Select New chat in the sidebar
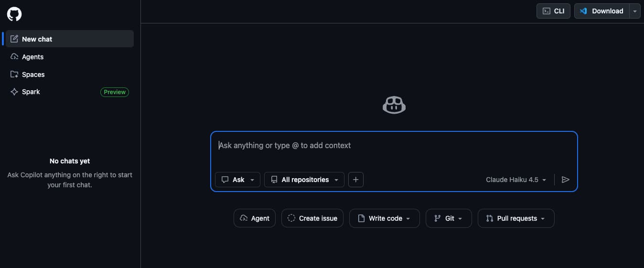The width and height of the screenshot is (644, 268). [x=70, y=39]
